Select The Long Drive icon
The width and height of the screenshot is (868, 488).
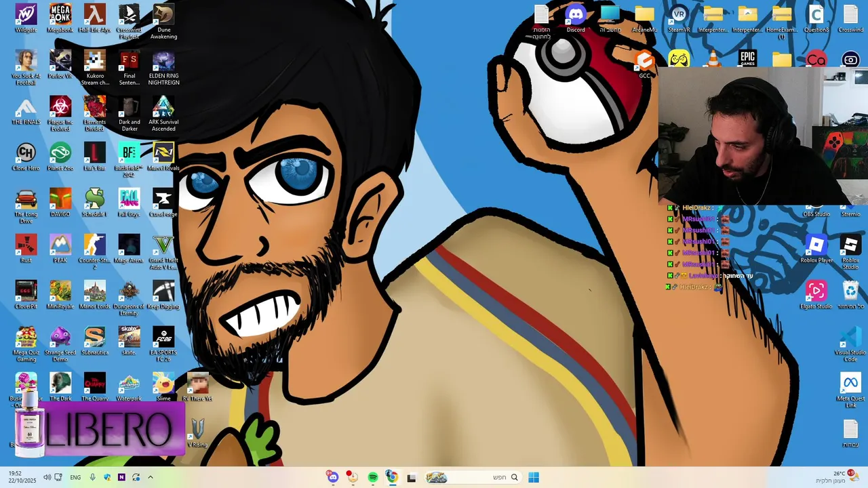[x=26, y=206]
